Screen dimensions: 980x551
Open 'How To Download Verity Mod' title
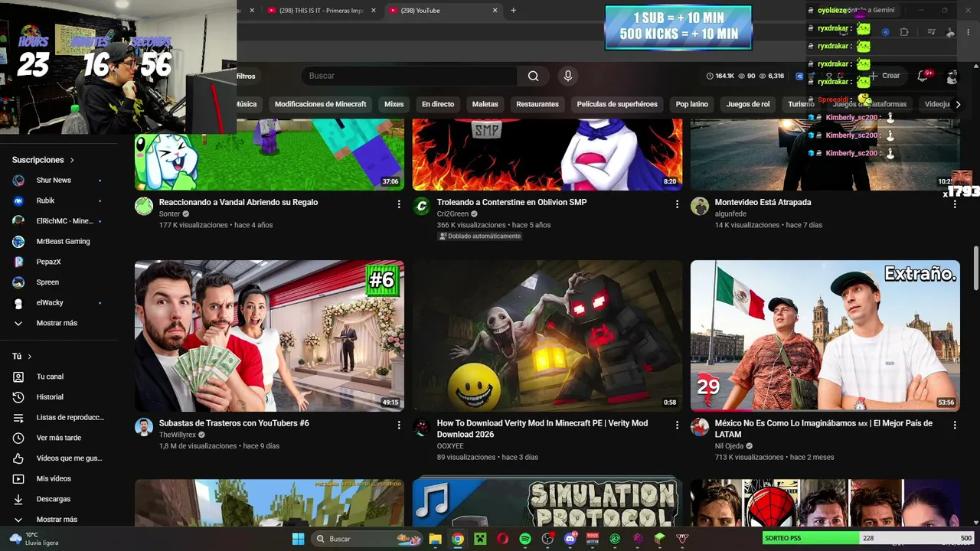(x=542, y=429)
